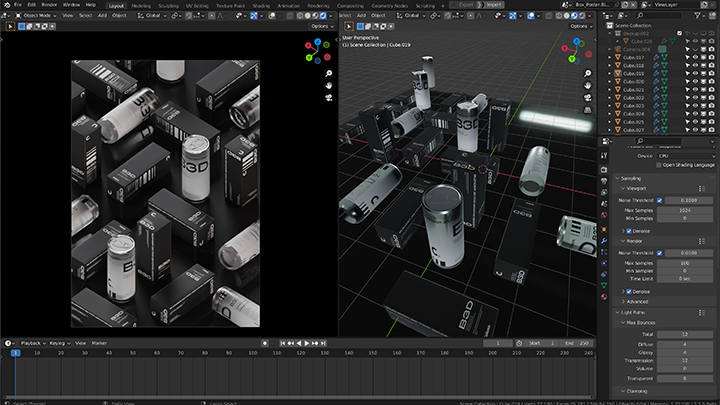The height and width of the screenshot is (405, 720).
Task: Toggle Open Shading Language checkbox
Action: [x=659, y=165]
